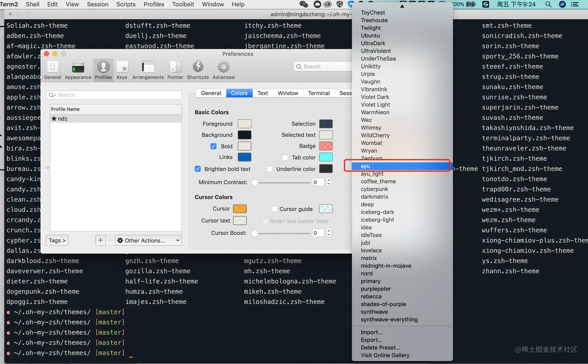Switch to the Text tab
The height and width of the screenshot is (364, 588).
[x=262, y=93]
